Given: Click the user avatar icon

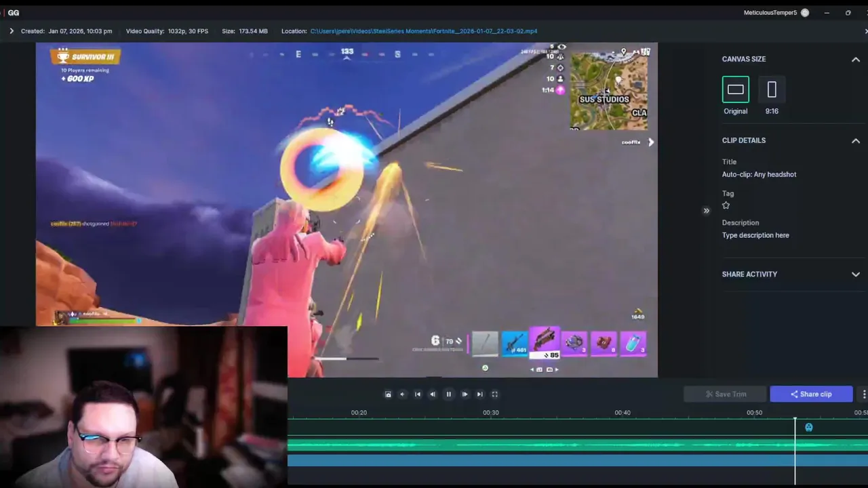Looking at the screenshot, I should coord(805,13).
